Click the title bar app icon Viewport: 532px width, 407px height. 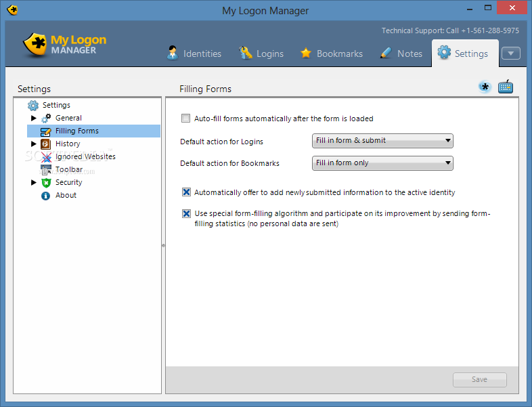(x=13, y=10)
